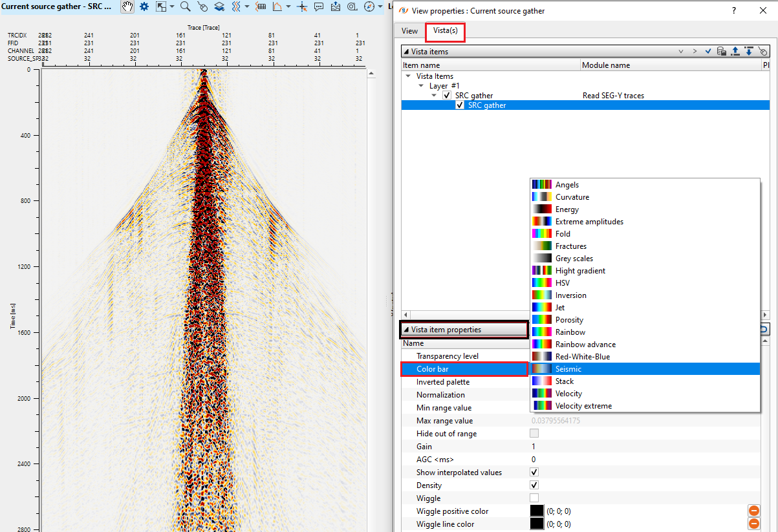Click the layers stack icon
Image resolution: width=778 pixels, height=532 pixels.
pyautogui.click(x=220, y=6)
